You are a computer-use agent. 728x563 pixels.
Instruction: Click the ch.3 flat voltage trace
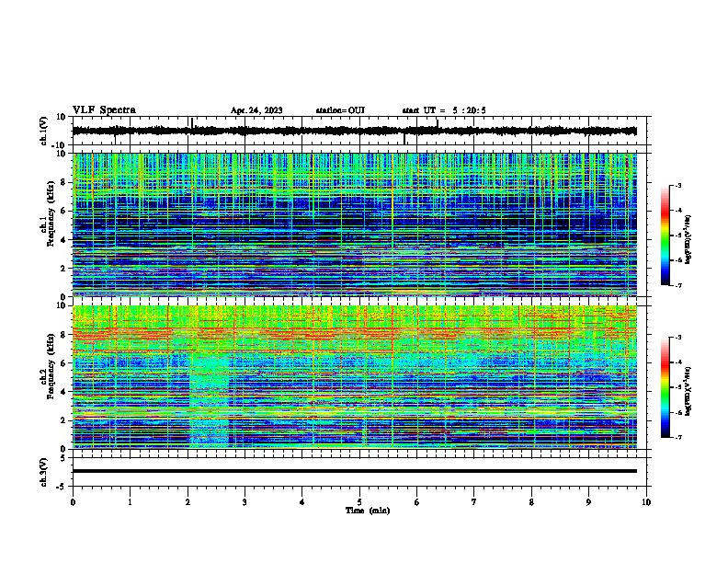[x=355, y=471]
